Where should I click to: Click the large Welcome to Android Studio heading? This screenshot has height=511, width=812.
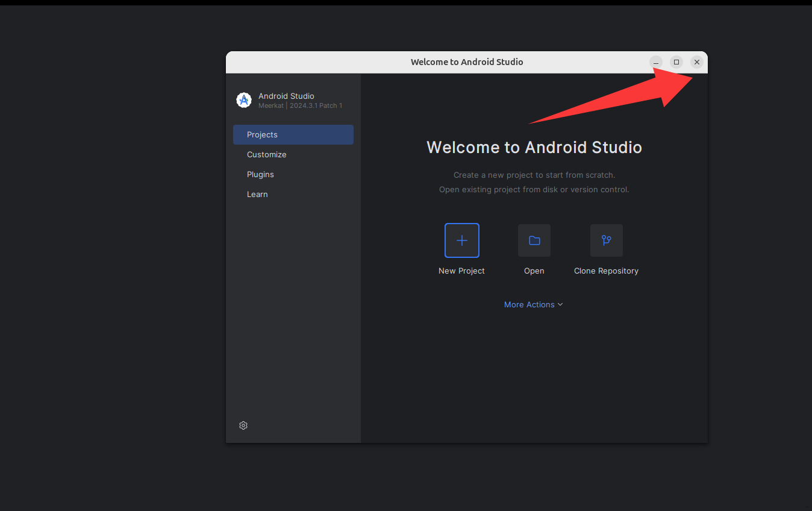[x=534, y=147]
